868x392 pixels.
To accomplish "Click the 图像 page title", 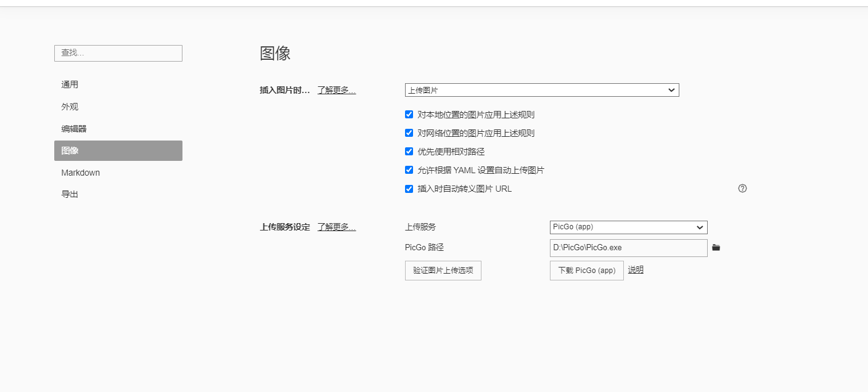I will click(x=275, y=53).
